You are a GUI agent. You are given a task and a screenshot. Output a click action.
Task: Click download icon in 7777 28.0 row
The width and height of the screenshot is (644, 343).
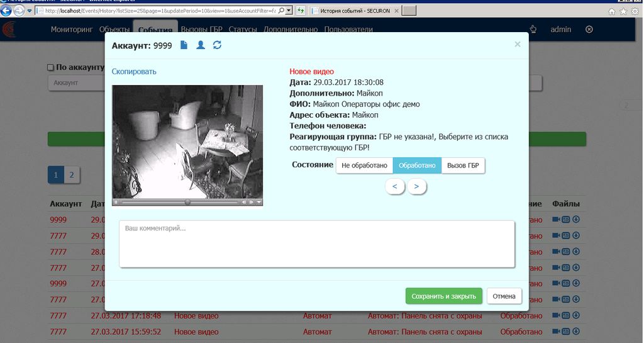click(576, 251)
